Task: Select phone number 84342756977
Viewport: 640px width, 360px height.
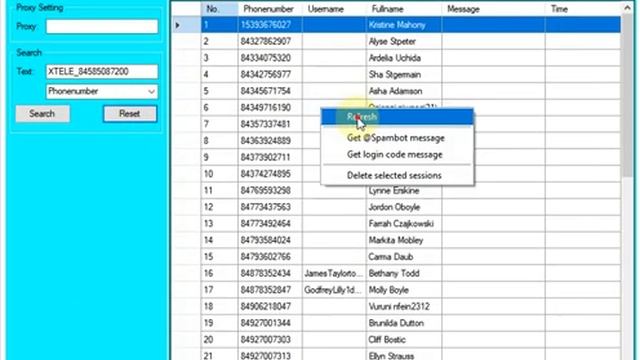Action: coord(270,75)
